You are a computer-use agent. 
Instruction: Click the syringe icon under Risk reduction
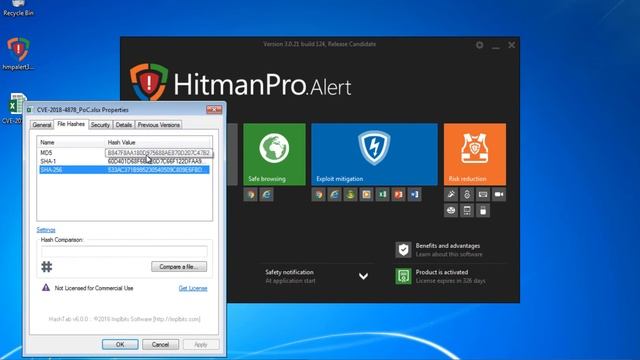coord(451,195)
